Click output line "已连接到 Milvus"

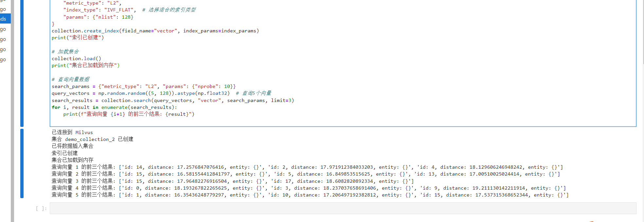(x=72, y=132)
